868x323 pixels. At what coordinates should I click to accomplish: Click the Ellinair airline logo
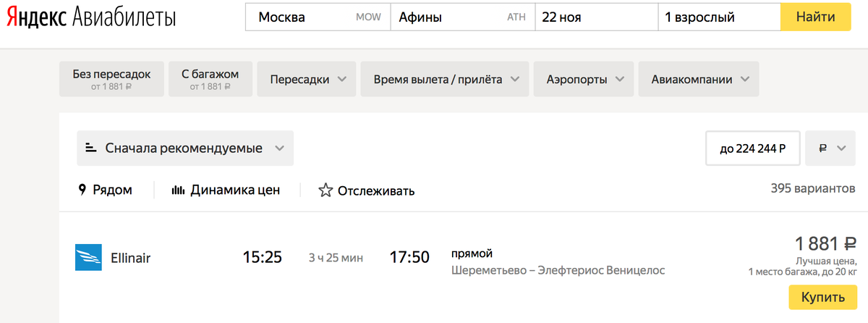coord(88,257)
